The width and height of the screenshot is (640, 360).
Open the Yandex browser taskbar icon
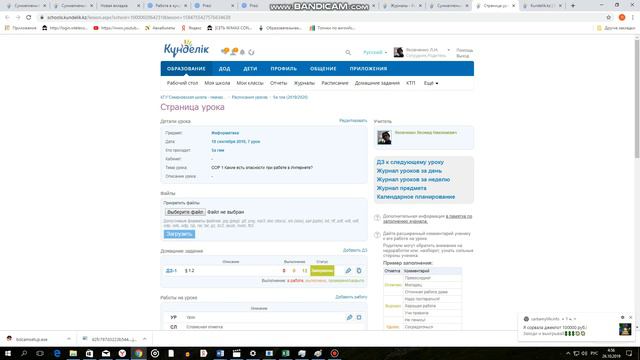pos(122,353)
